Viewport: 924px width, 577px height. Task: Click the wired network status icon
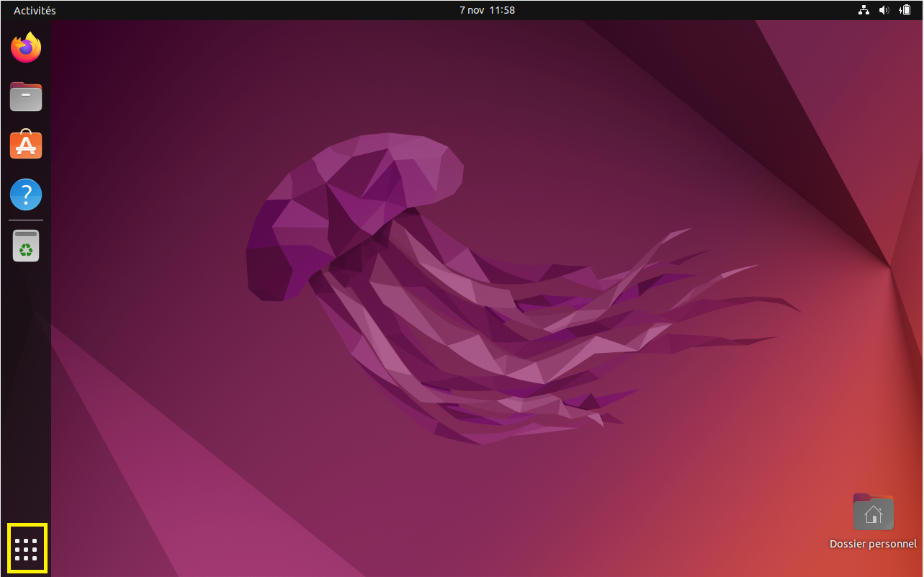[x=864, y=10]
